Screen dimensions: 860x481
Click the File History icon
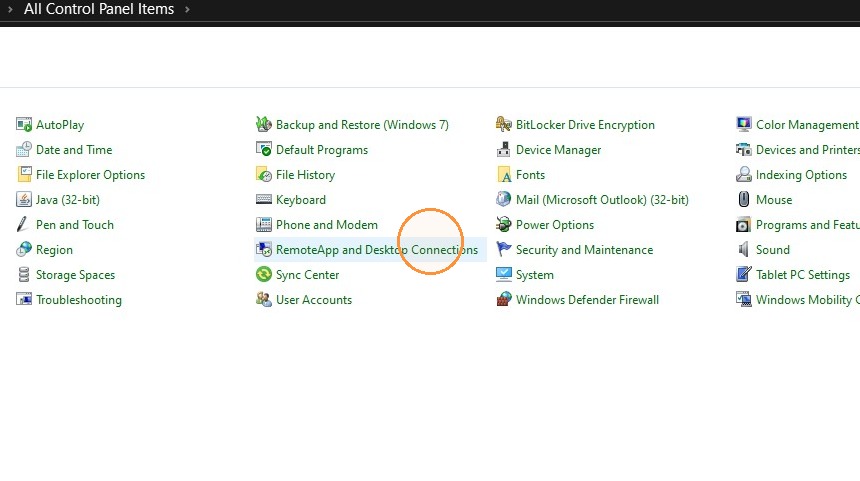264,174
